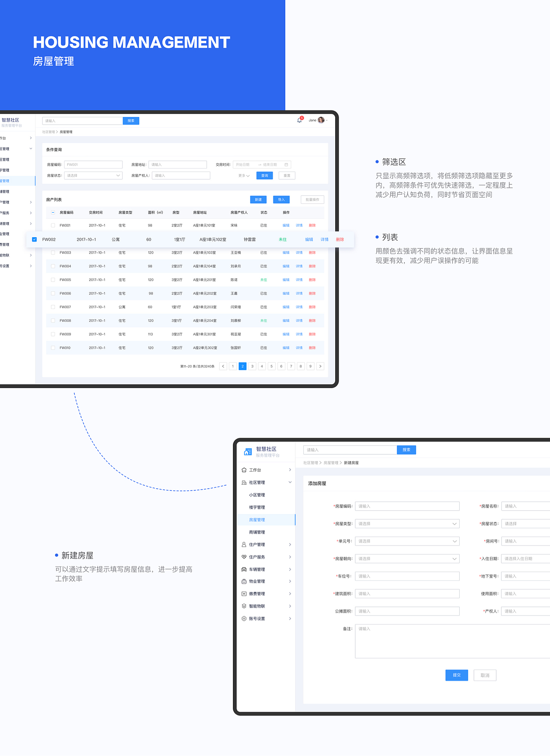The width and height of the screenshot is (550, 756).
Task: Uncheck the box for row FW002
Action: [x=34, y=239]
